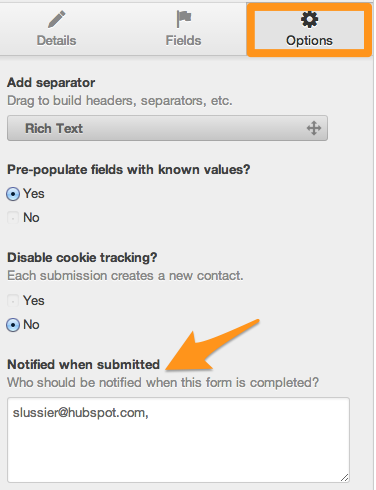Click the Notified when submitted heading
Image resolution: width=376 pixels, height=490 pixels.
click(83, 364)
